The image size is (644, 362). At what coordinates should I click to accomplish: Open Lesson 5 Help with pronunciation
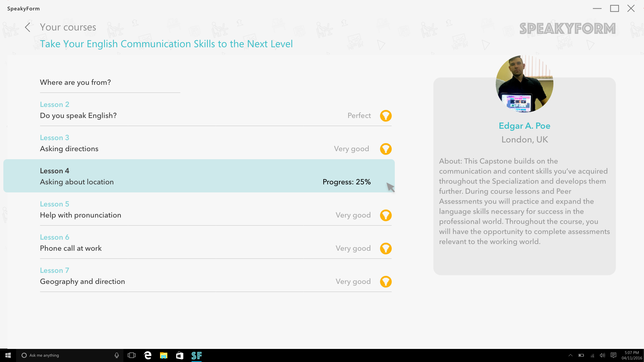pos(216,209)
